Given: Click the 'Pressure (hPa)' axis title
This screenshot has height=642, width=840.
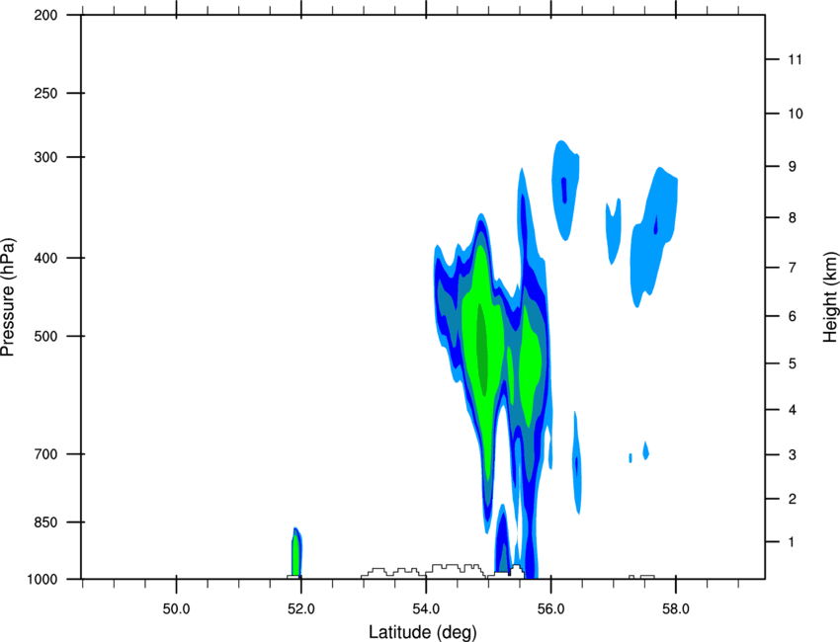Looking at the screenshot, I should point(8,297).
